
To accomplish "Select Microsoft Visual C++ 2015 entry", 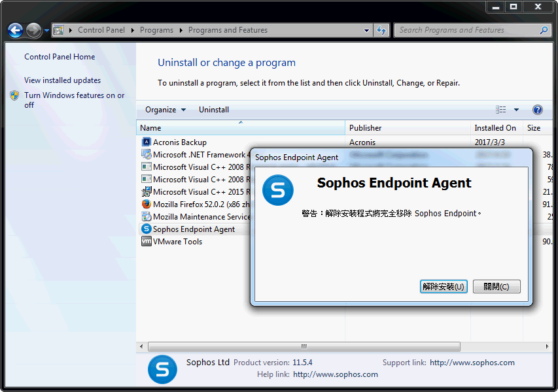I will tap(201, 192).
